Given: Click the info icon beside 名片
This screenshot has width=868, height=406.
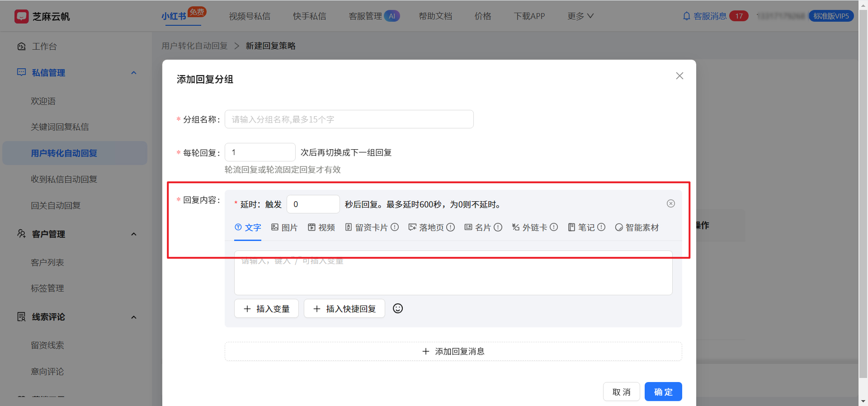Looking at the screenshot, I should pos(498,227).
